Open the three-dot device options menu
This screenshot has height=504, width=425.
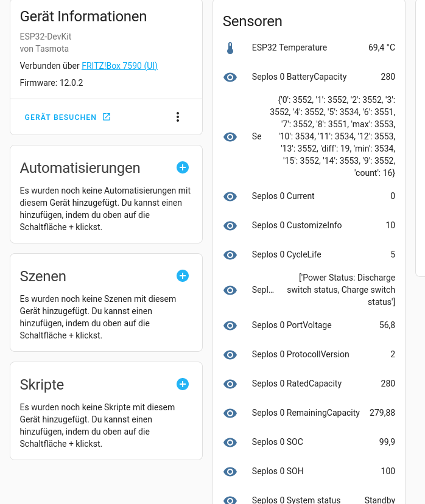[178, 117]
